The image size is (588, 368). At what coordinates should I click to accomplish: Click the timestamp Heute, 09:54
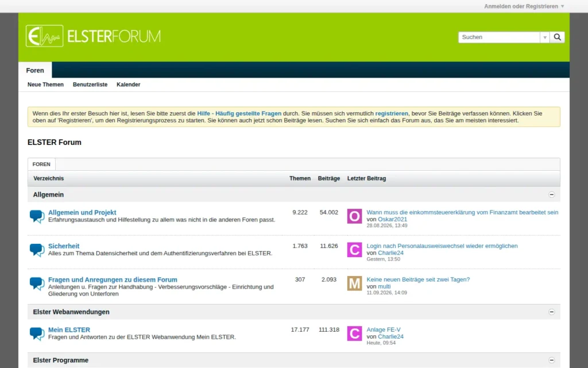(x=381, y=343)
